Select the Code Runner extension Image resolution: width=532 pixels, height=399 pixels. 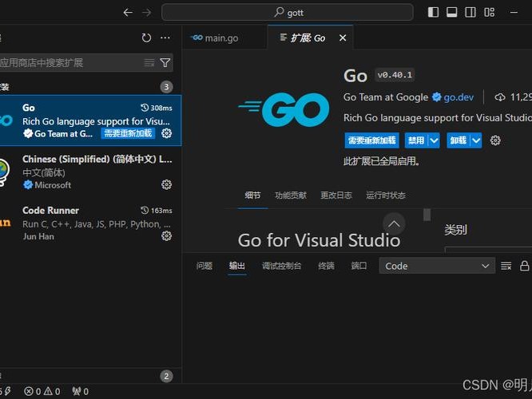tap(90, 223)
